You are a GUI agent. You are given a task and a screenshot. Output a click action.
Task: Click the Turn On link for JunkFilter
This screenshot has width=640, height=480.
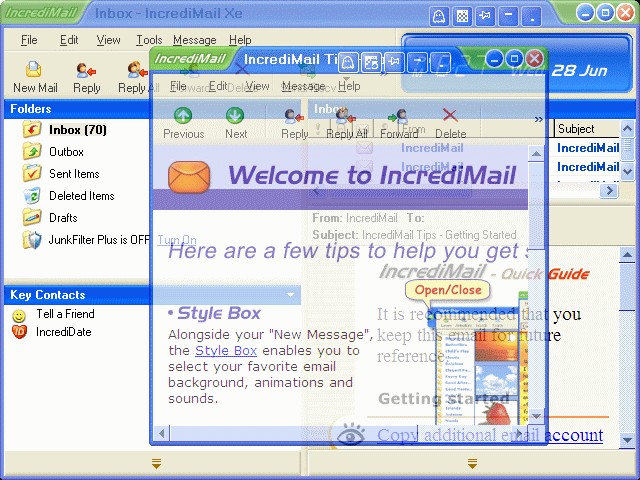click(177, 240)
